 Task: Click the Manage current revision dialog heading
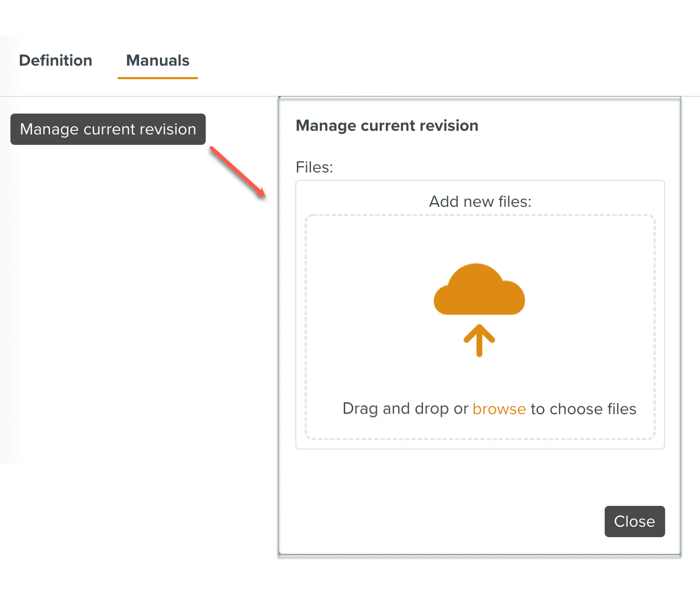tap(387, 126)
